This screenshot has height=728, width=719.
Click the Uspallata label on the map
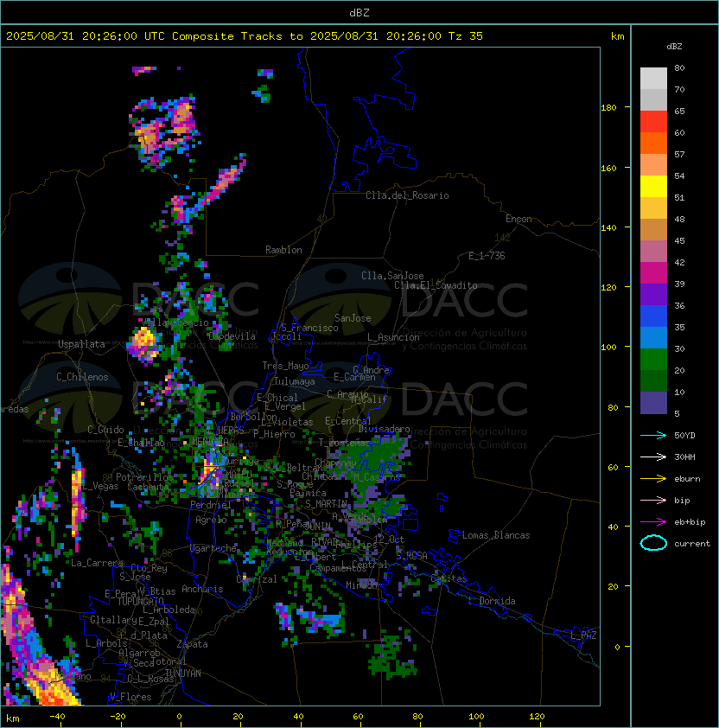pos(81,344)
